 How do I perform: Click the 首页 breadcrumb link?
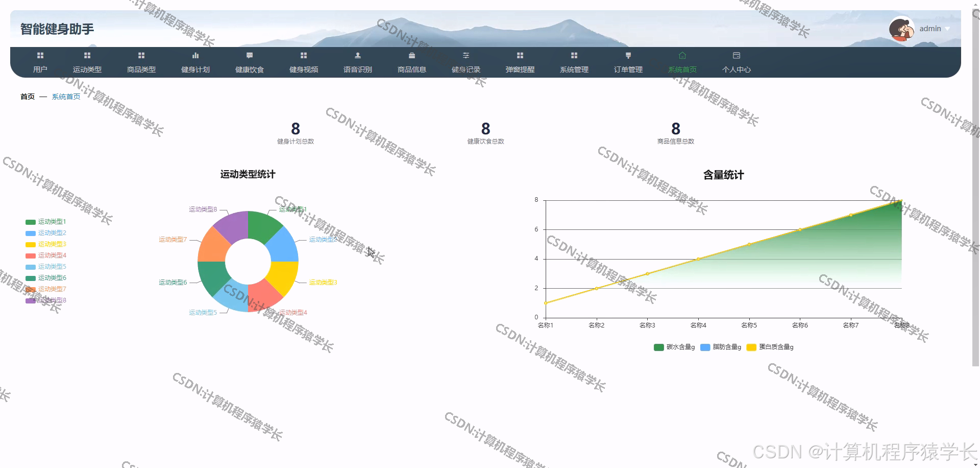pyautogui.click(x=28, y=97)
